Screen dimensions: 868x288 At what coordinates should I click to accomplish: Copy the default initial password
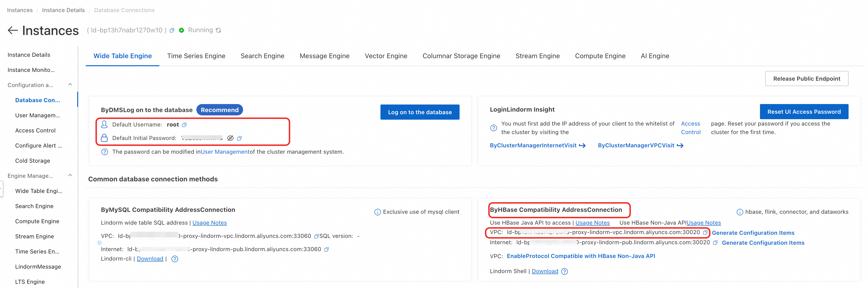[x=239, y=138]
